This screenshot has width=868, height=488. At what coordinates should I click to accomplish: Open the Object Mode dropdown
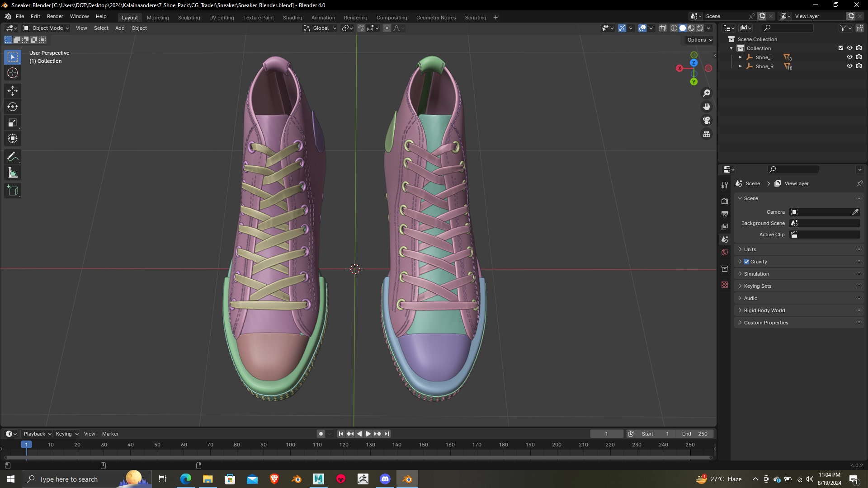(x=46, y=28)
